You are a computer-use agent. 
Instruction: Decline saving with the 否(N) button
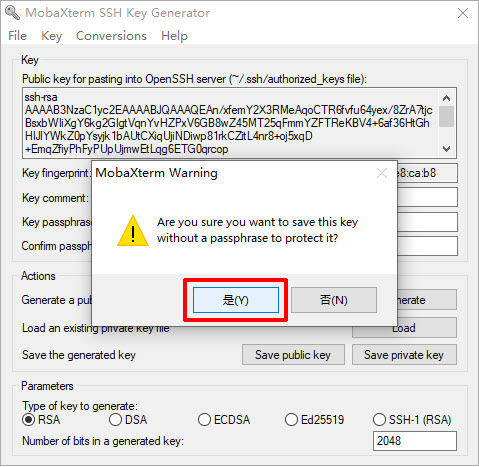pos(334,300)
